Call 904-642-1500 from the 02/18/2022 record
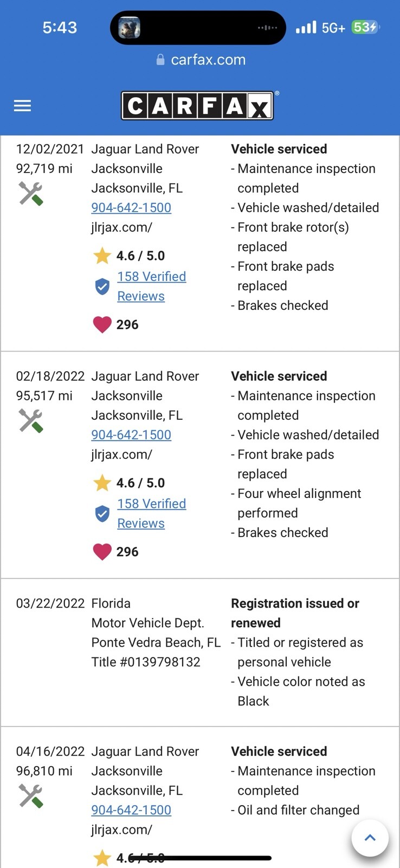 [131, 435]
